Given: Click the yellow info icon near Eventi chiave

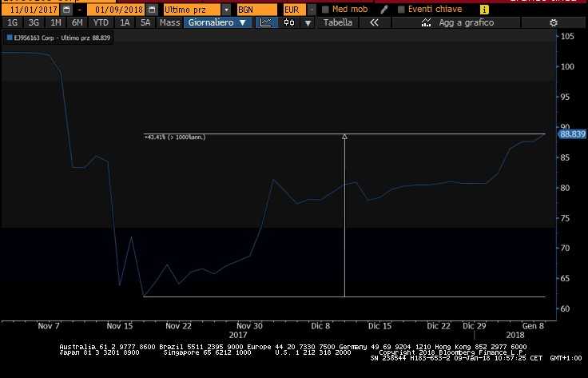Looking at the screenshot, I should click(484, 10).
